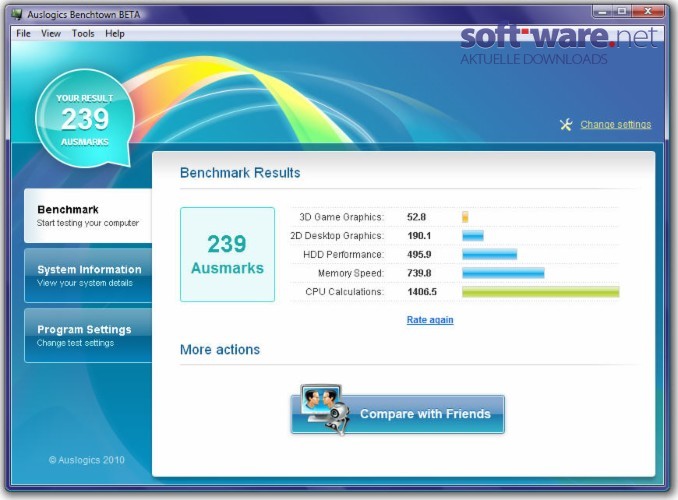Click the Change settings link
The width and height of the screenshot is (678, 500).
pyautogui.click(x=615, y=125)
